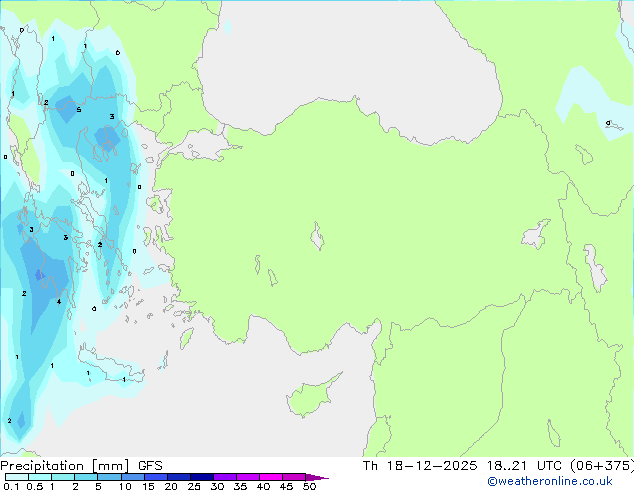This screenshot has width=634, height=490.
Task: Click the 15–20 mm legend swatch
Action: (x=155, y=477)
